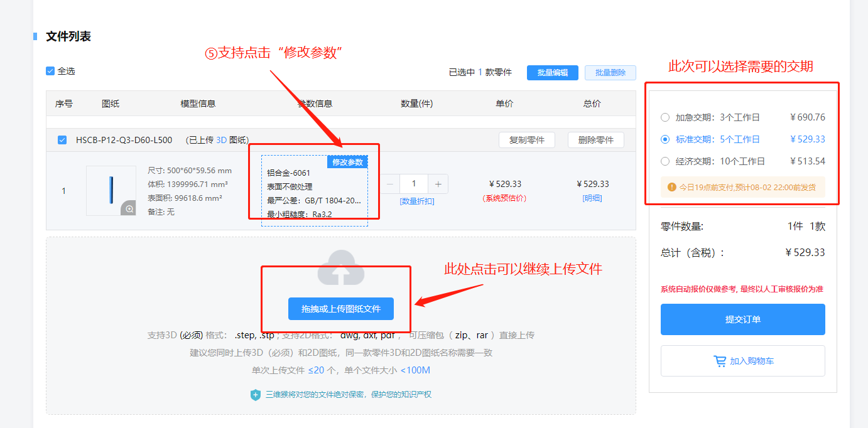The width and height of the screenshot is (868, 428).
Task: Open the 修改参数 parameter editor
Action: coord(347,163)
